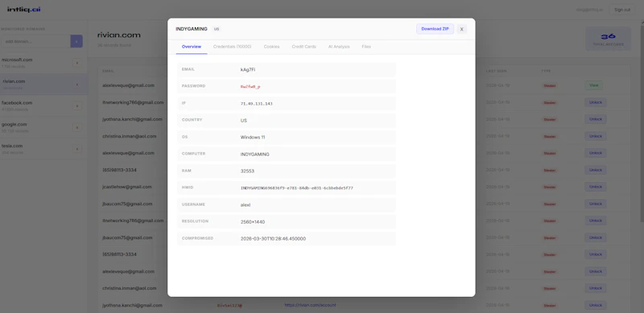Click the TYPE column header
644x313 pixels.
[x=546, y=71]
